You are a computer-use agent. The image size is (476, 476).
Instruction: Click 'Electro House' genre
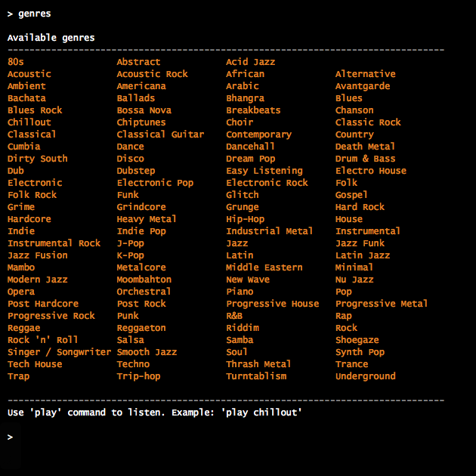tap(371, 171)
